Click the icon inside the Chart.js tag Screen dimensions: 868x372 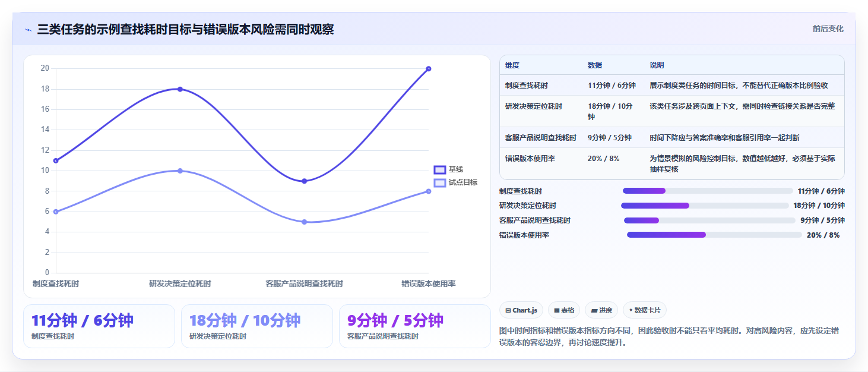[x=508, y=310]
